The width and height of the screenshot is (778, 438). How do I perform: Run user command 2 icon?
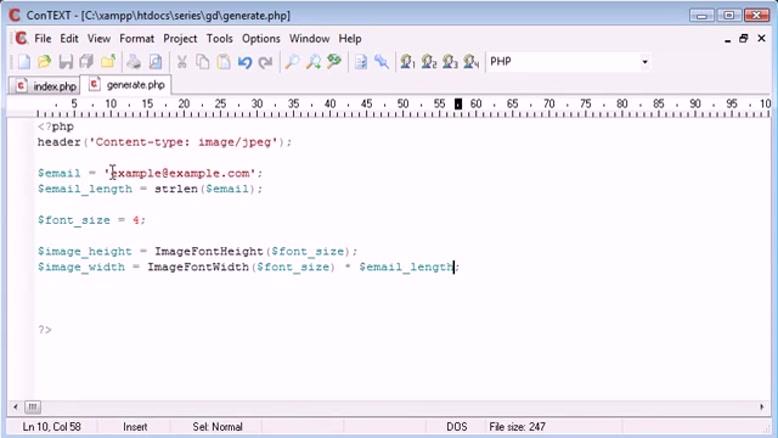pos(429,62)
